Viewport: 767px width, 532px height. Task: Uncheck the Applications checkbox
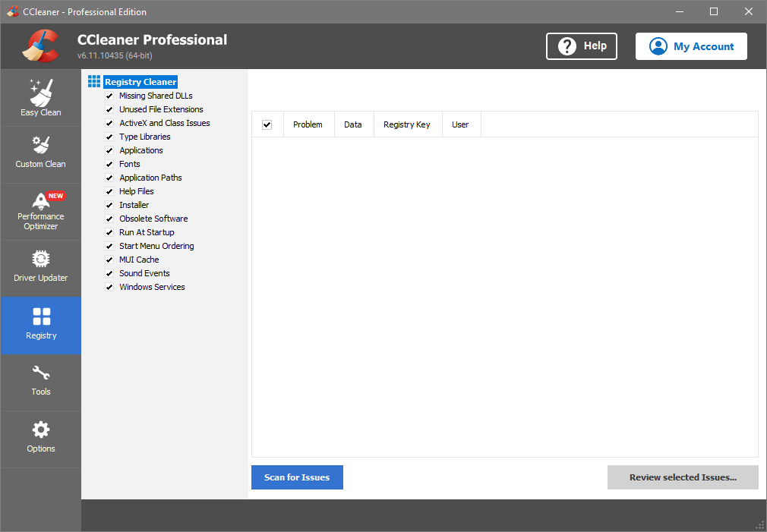[x=109, y=150]
